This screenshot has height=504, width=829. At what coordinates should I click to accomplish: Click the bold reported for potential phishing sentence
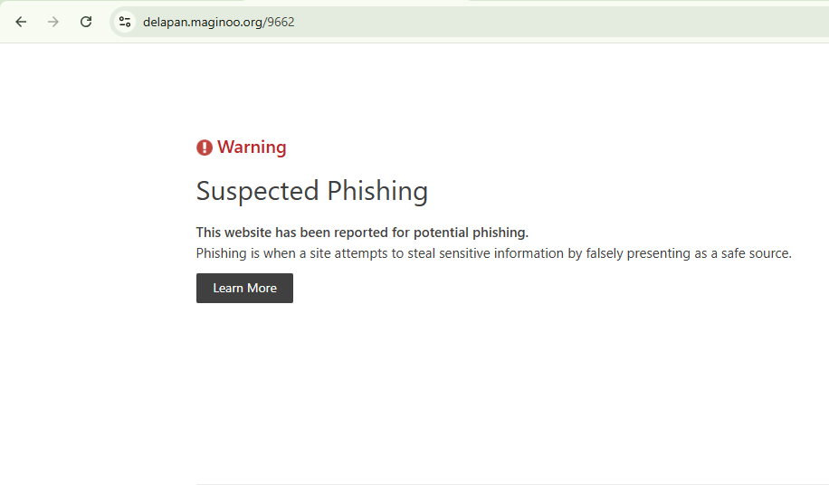tap(362, 233)
